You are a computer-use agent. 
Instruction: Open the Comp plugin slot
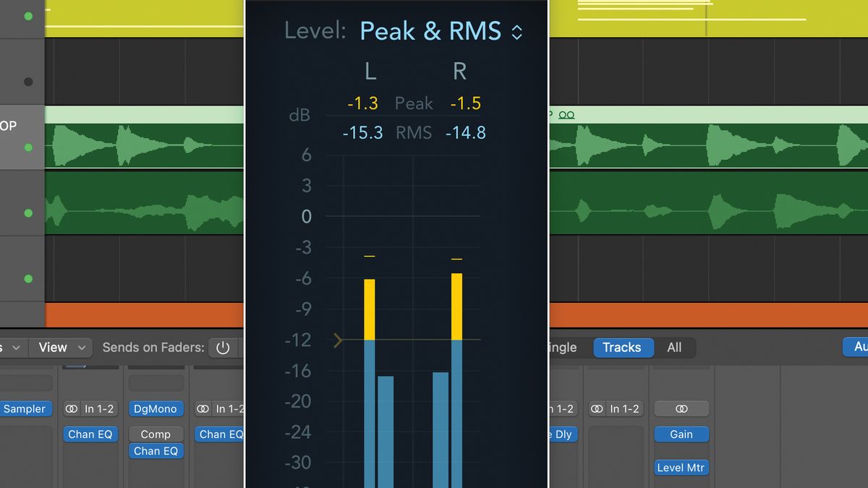click(156, 434)
